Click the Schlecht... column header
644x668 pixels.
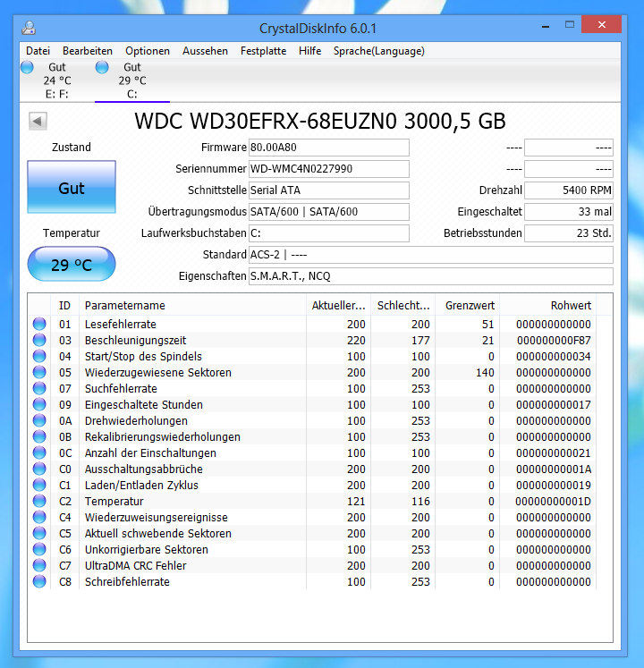pos(403,306)
